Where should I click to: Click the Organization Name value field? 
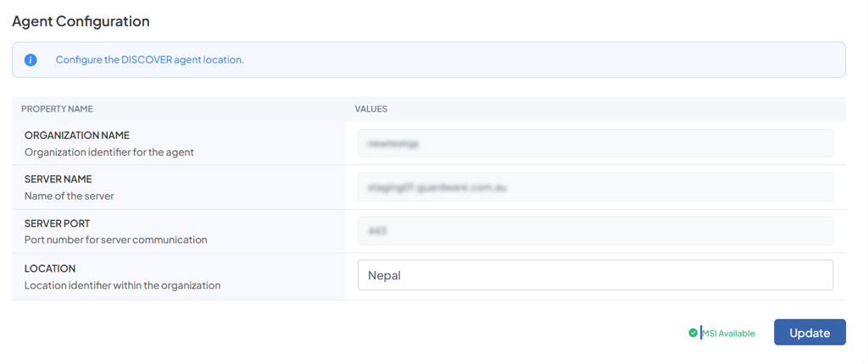click(595, 143)
